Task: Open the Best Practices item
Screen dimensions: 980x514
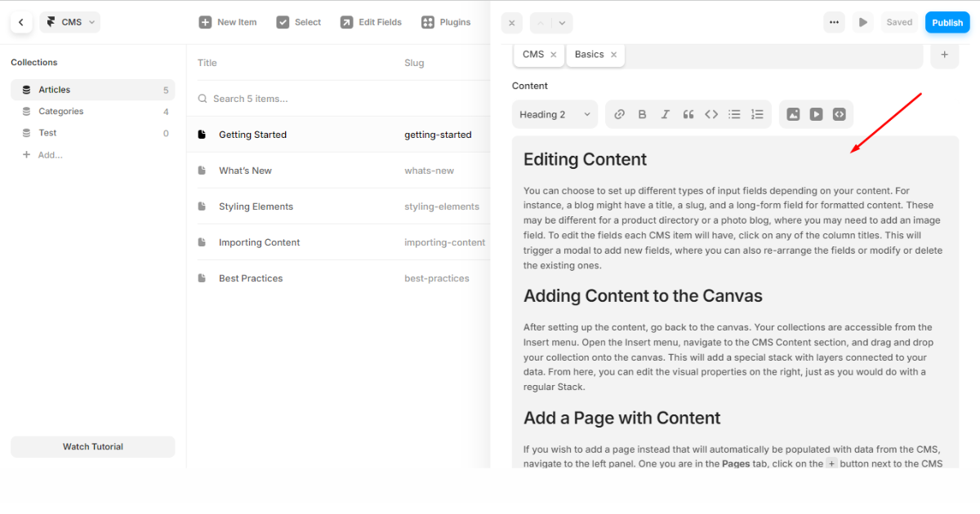Action: click(251, 278)
